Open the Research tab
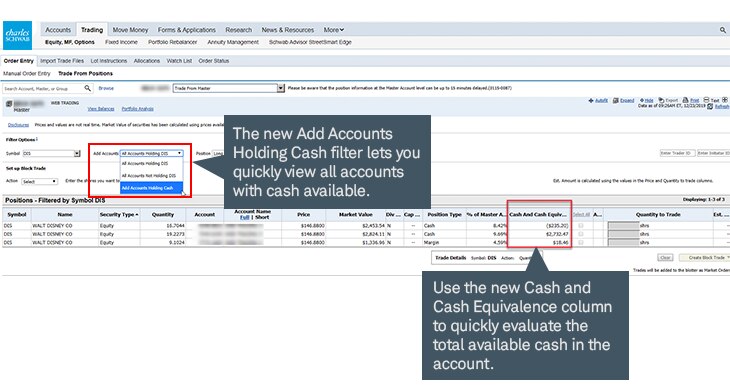The height and width of the screenshot is (390, 730). pyautogui.click(x=238, y=30)
